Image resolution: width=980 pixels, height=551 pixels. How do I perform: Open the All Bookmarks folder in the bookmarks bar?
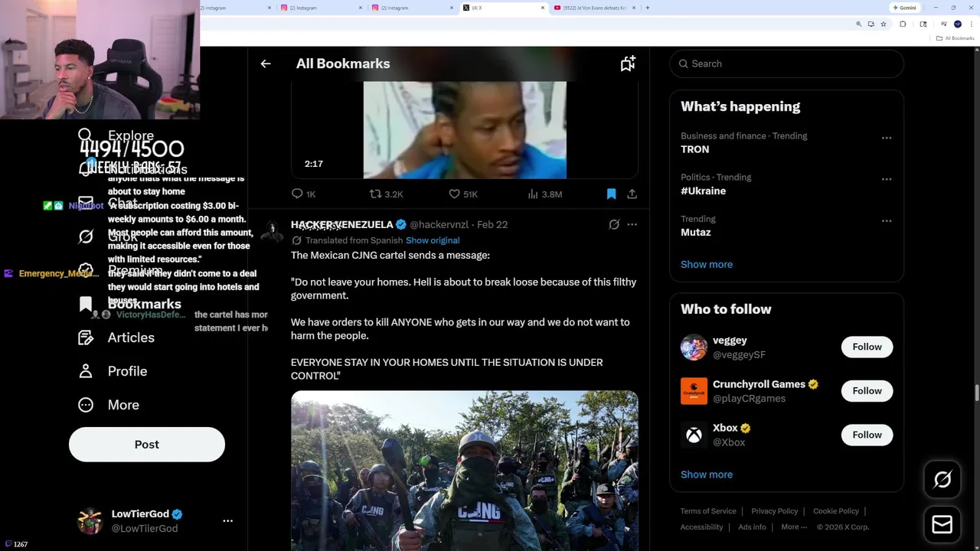pos(955,37)
